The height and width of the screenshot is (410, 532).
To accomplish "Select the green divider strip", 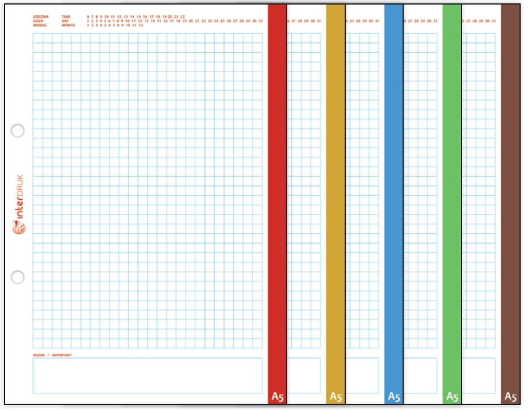I will [x=453, y=204].
